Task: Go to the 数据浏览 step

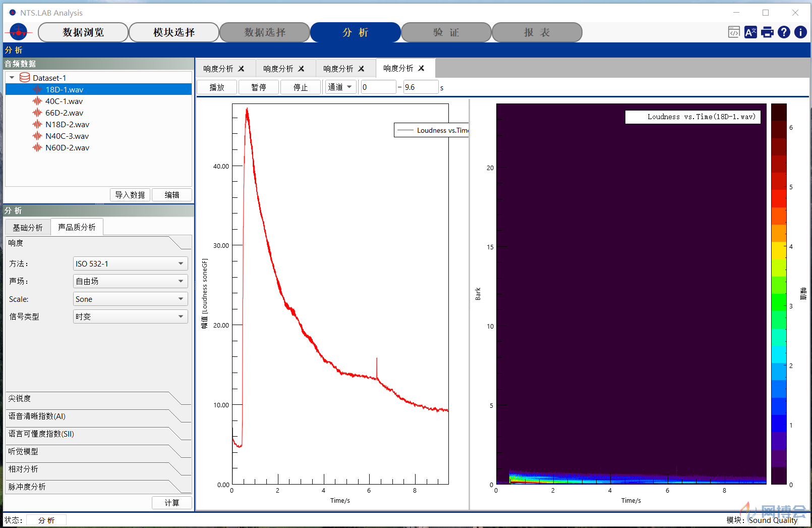Action: (83, 32)
